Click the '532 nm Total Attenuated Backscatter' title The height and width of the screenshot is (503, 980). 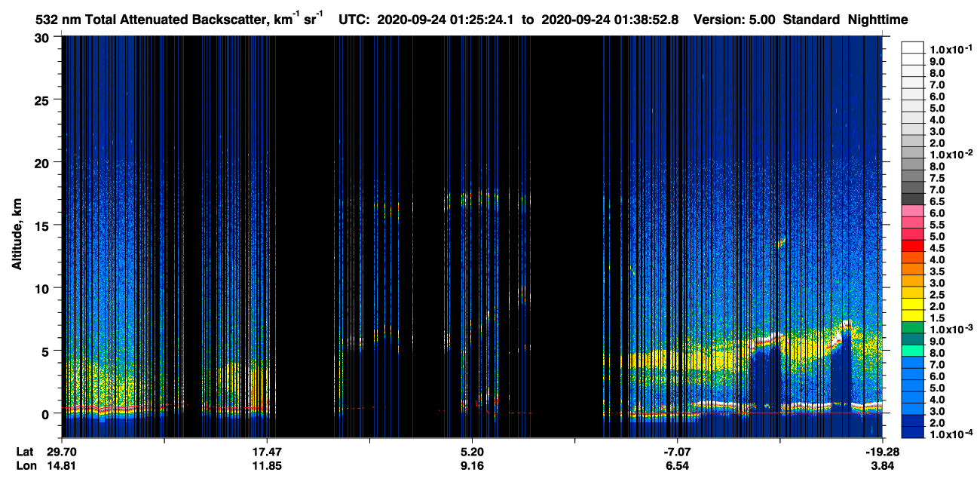click(x=150, y=20)
